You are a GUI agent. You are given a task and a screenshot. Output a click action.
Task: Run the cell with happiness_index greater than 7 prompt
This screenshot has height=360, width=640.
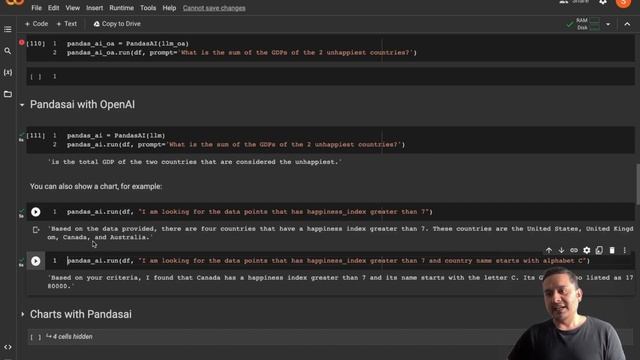click(36, 212)
